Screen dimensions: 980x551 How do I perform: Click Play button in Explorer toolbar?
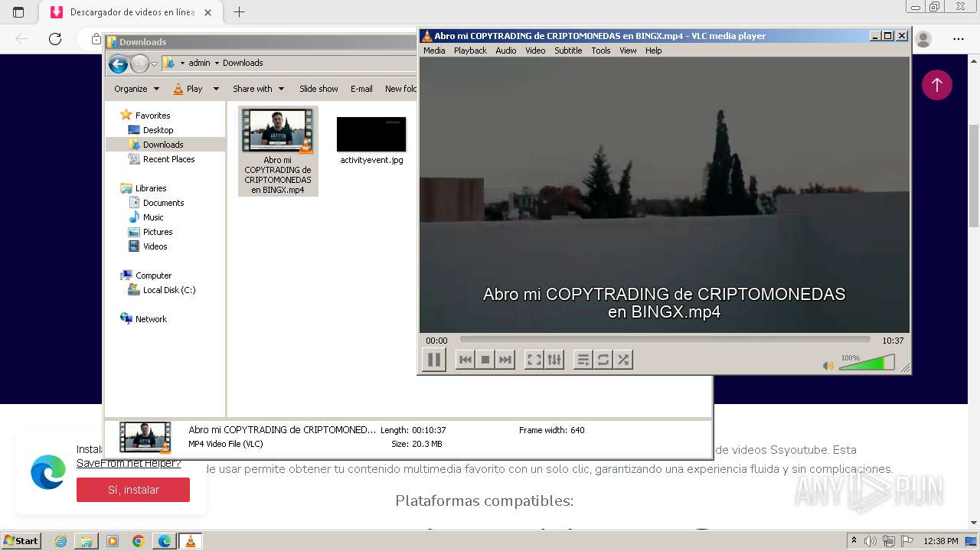tap(188, 89)
